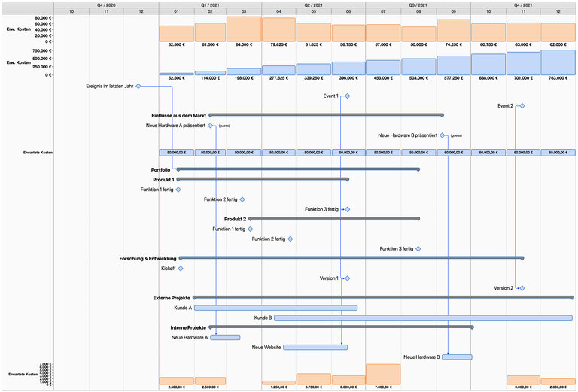The image size is (578, 392).
Task: Collapse the 'Externe Projekte' group bar
Action: tap(383, 298)
